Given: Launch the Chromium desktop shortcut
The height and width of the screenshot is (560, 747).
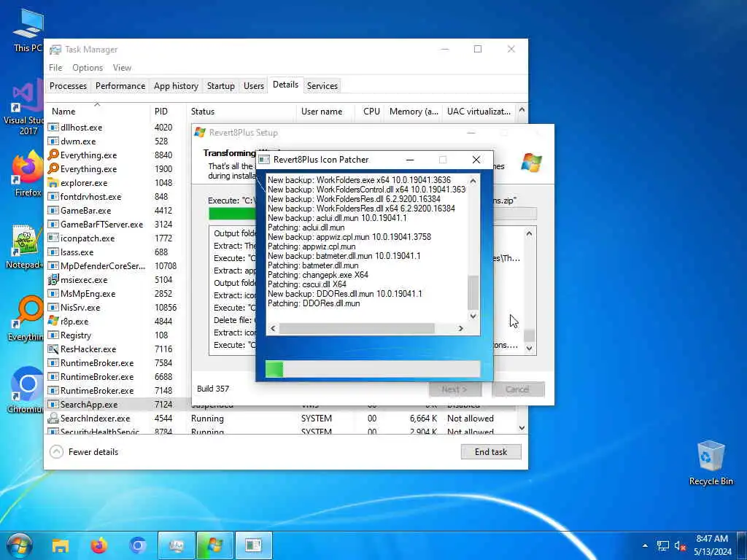Looking at the screenshot, I should click(x=26, y=389).
